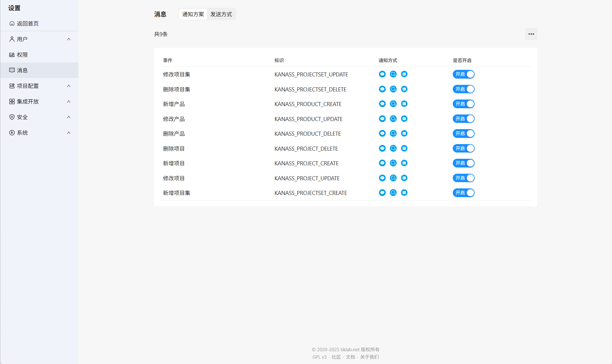Image resolution: width=612 pixels, height=364 pixels.
Task: Switch to the 发送方式 tab
Action: pos(221,14)
